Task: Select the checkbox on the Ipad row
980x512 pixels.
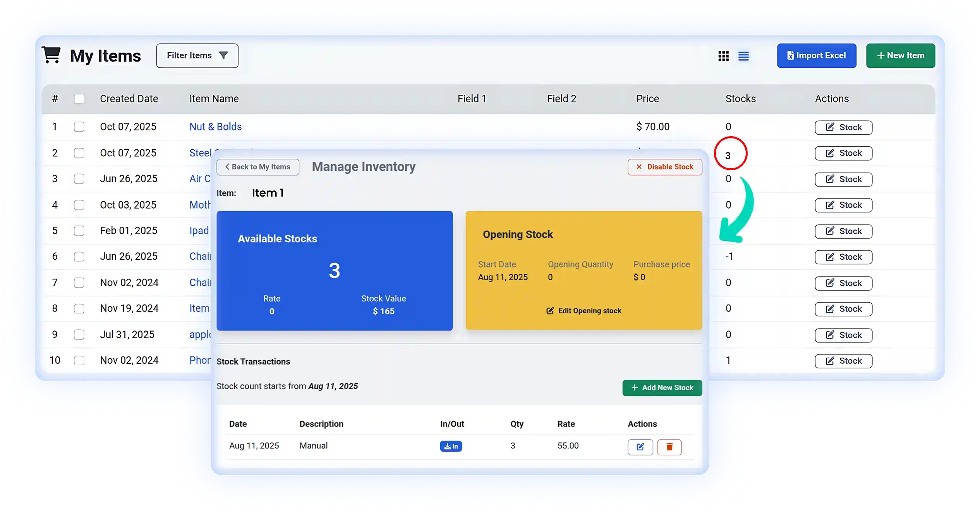Action: pos(79,231)
